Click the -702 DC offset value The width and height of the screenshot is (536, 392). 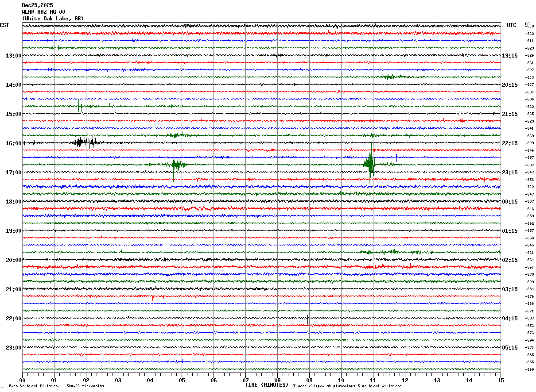pos(529,187)
